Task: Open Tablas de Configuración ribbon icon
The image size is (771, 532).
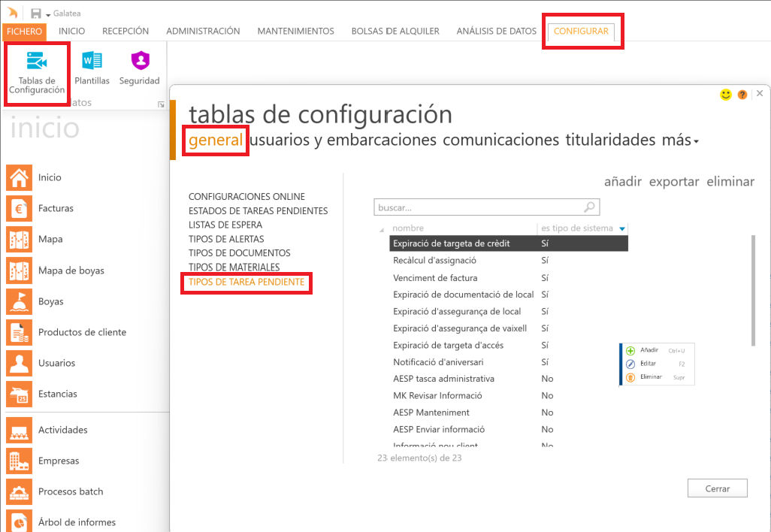Action: click(x=37, y=73)
